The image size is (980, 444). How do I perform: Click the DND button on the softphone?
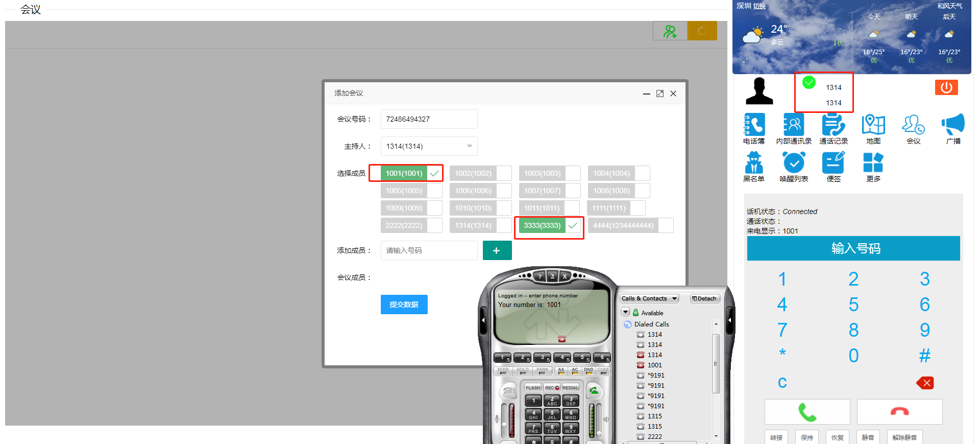[x=589, y=370]
